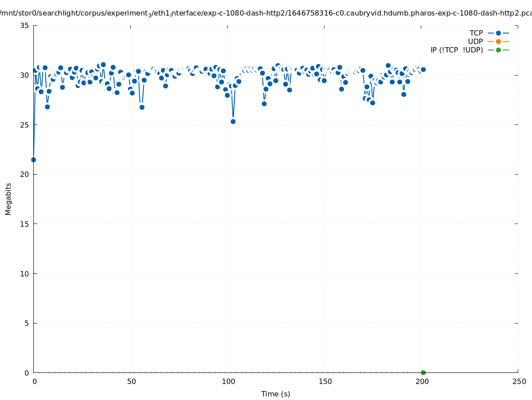Click the green IP legend marker
532x400 pixels.
(498, 50)
